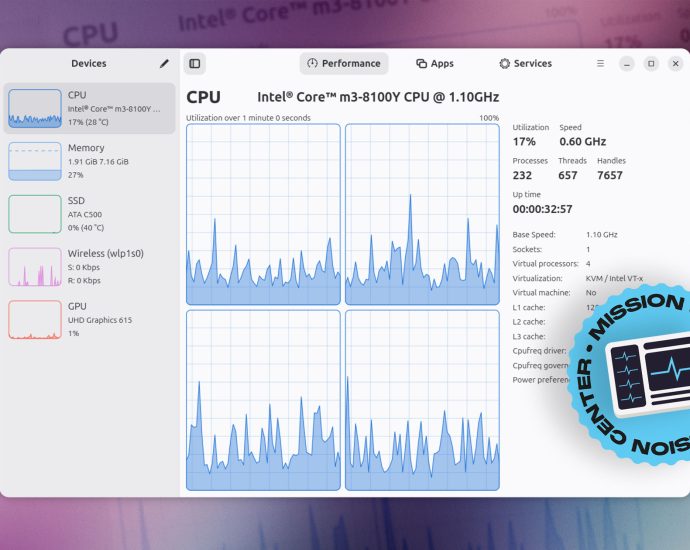Click the KVM / Intel VT-x virtualization value
This screenshot has width=690, height=550.
pyautogui.click(x=614, y=279)
